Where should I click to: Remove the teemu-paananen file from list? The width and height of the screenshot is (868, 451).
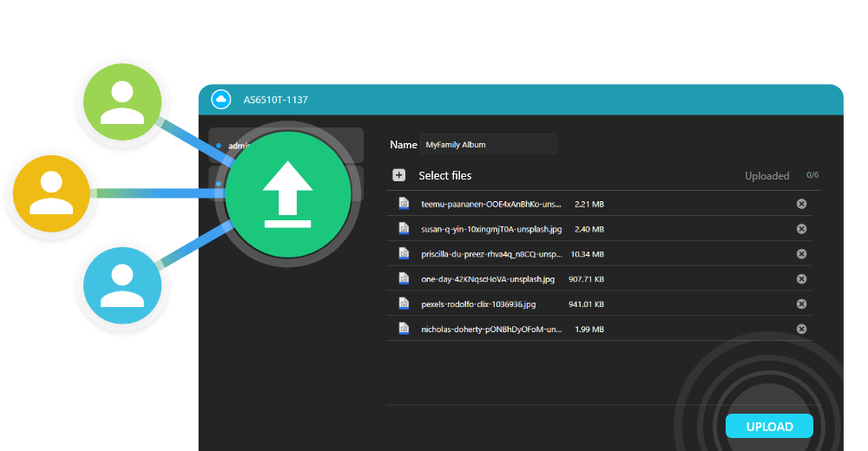(801, 204)
